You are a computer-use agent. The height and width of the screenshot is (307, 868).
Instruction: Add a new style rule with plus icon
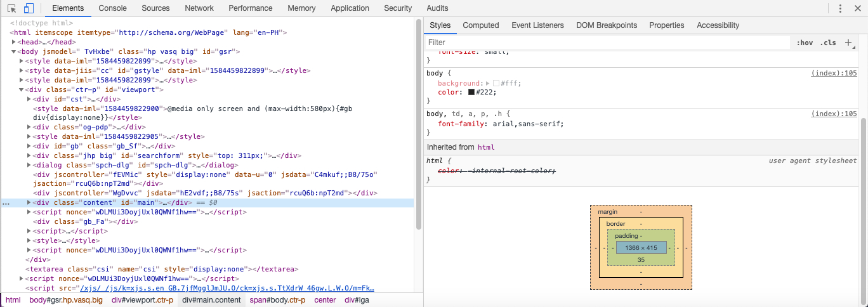click(x=848, y=42)
